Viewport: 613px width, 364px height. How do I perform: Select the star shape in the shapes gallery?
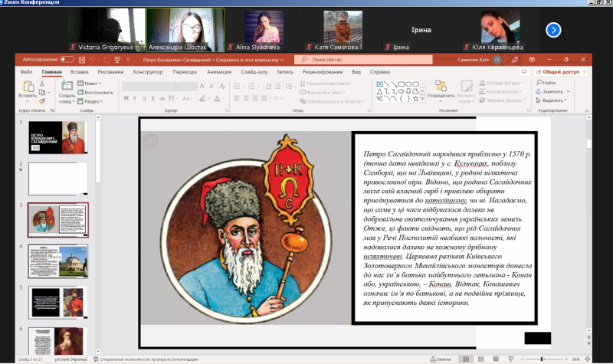(415, 99)
